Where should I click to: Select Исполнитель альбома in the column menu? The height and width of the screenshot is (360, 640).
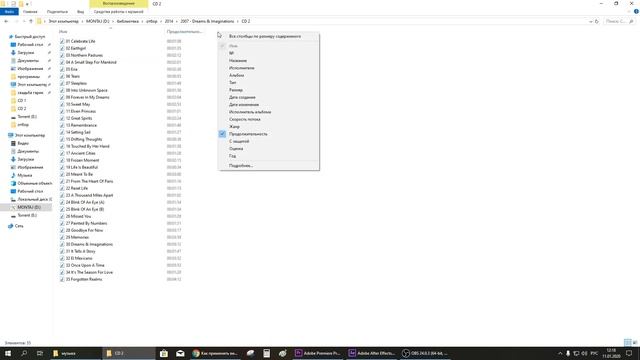click(x=250, y=112)
